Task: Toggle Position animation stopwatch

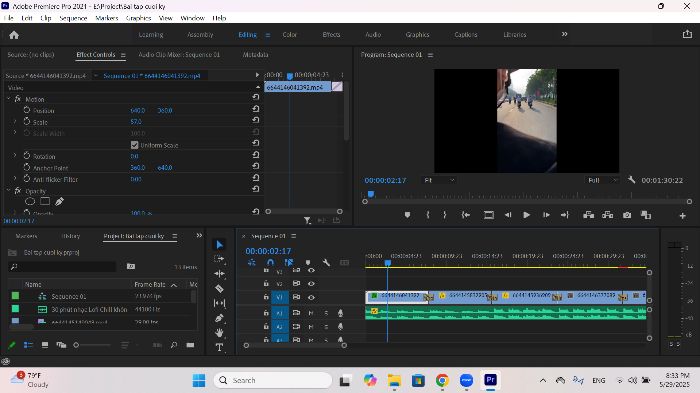Action: 27,110
